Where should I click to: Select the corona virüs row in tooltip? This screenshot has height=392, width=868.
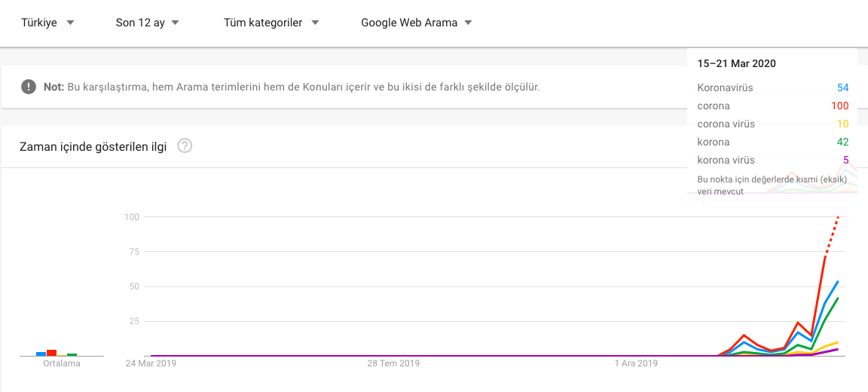773,124
